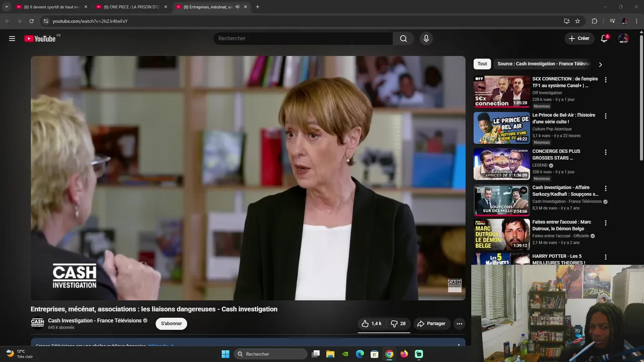The width and height of the screenshot is (644, 362).
Task: Open the weather widget 12°C
Action: (19, 354)
